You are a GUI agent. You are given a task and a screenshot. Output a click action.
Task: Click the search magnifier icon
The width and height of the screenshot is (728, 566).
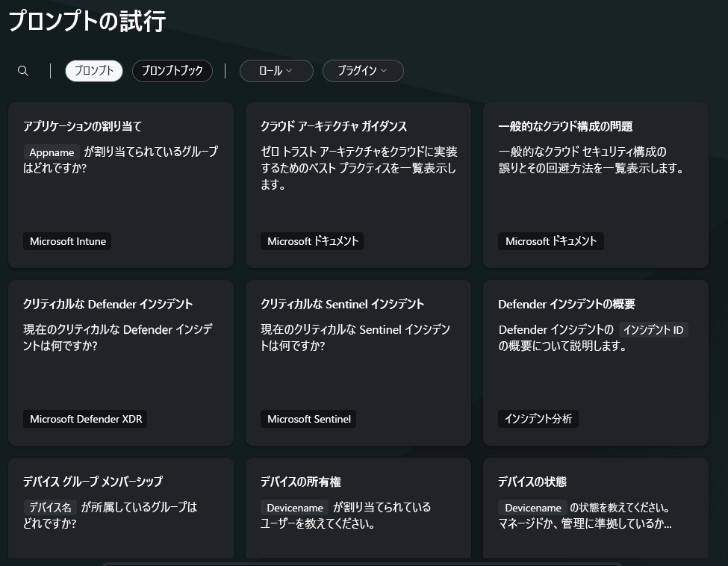coord(22,71)
